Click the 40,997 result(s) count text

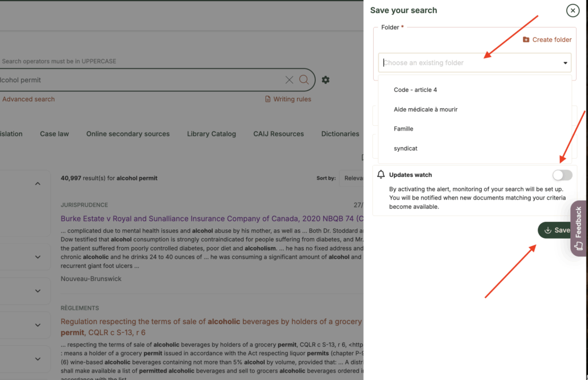(x=109, y=178)
